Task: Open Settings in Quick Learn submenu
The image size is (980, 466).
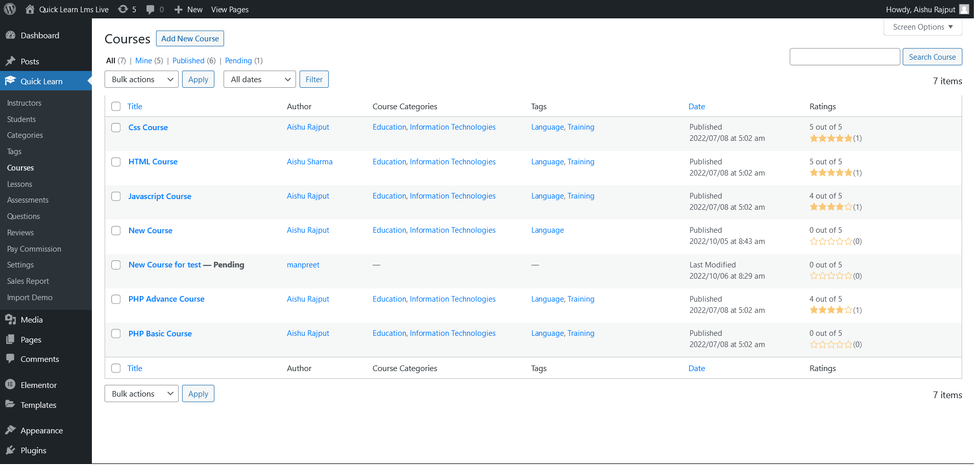Action: click(x=20, y=264)
